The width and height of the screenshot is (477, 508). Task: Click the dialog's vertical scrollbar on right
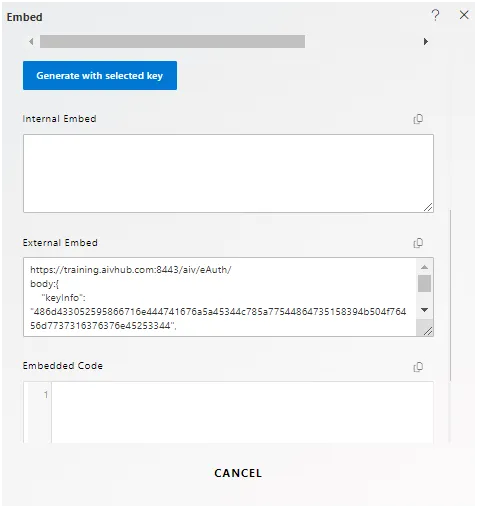pyautogui.click(x=450, y=295)
